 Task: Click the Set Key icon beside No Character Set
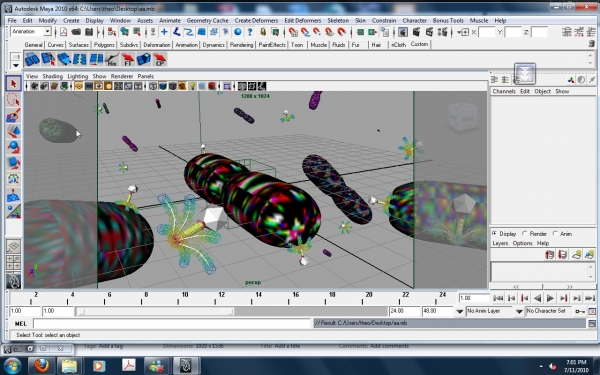point(580,311)
